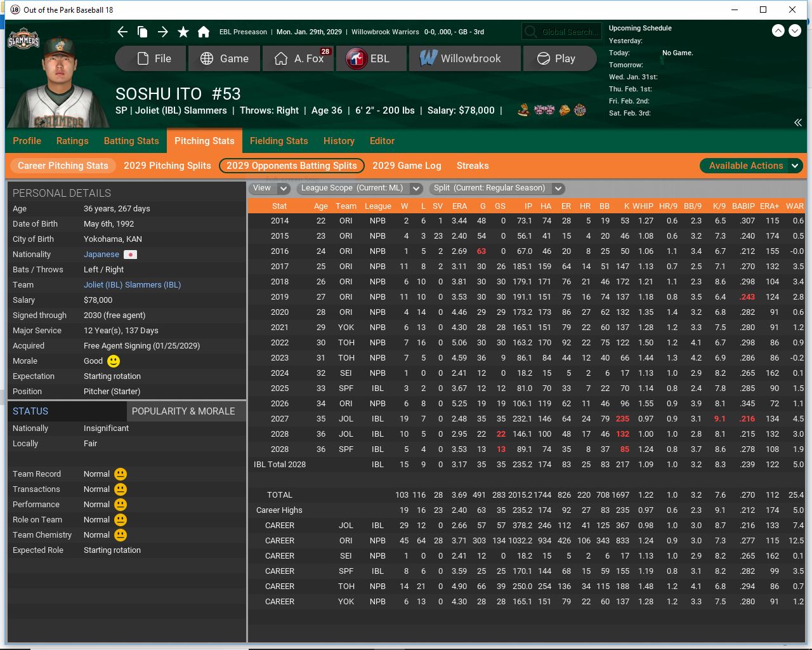Click the copy pages icon

click(143, 32)
